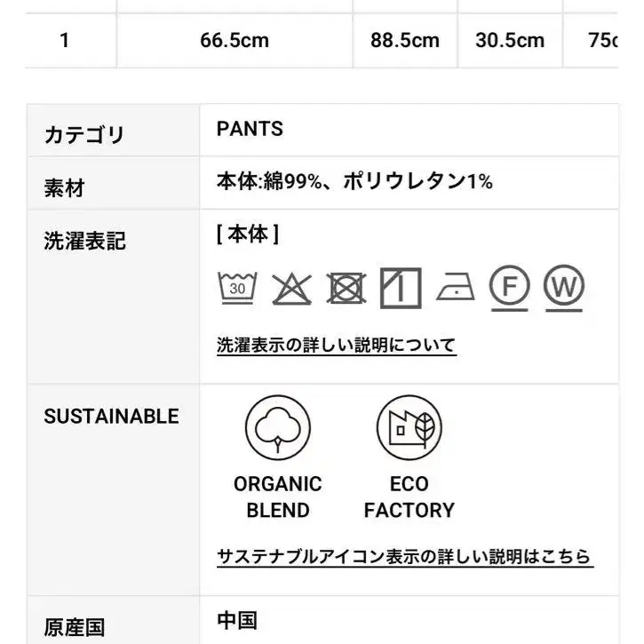Click the 88.5cm measurement cell
The width and height of the screenshot is (644, 644).
click(x=405, y=40)
